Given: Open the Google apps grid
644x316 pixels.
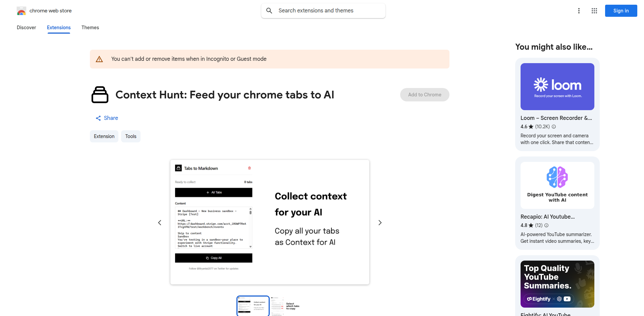Looking at the screenshot, I should (x=594, y=11).
